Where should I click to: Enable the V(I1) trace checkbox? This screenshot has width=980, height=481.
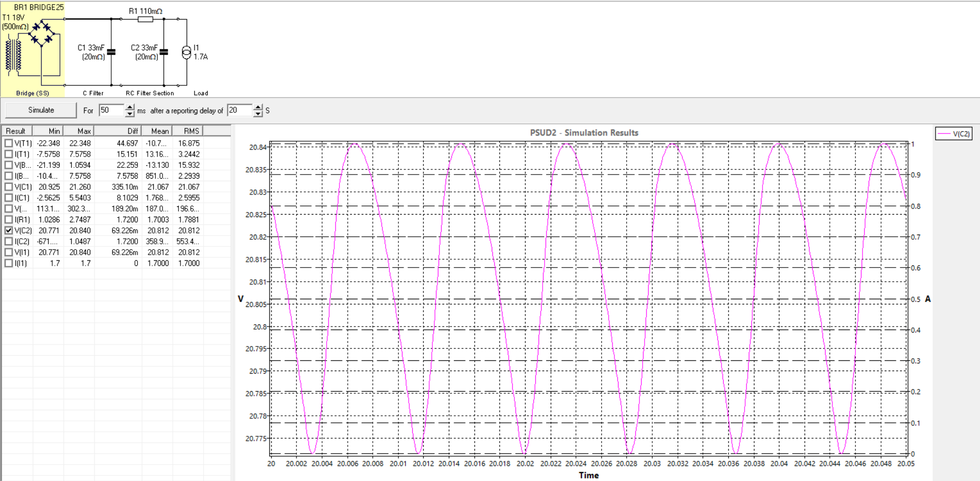(x=9, y=253)
